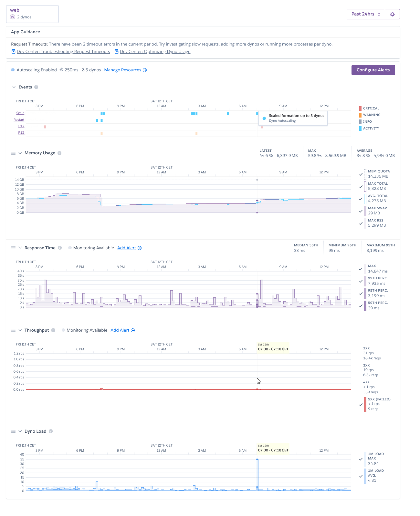Click the 250ms target response icon
The height and width of the screenshot is (516, 420).
pos(61,70)
